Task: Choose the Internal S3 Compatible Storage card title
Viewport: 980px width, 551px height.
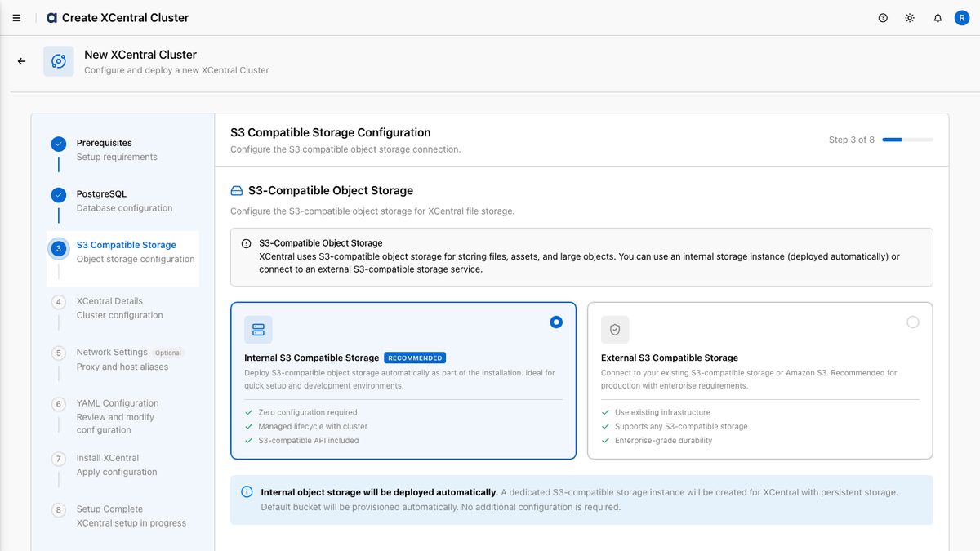Action: (x=311, y=358)
